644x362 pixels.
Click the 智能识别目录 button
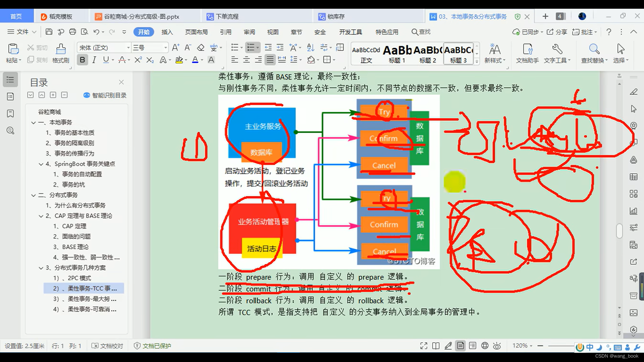click(x=105, y=95)
